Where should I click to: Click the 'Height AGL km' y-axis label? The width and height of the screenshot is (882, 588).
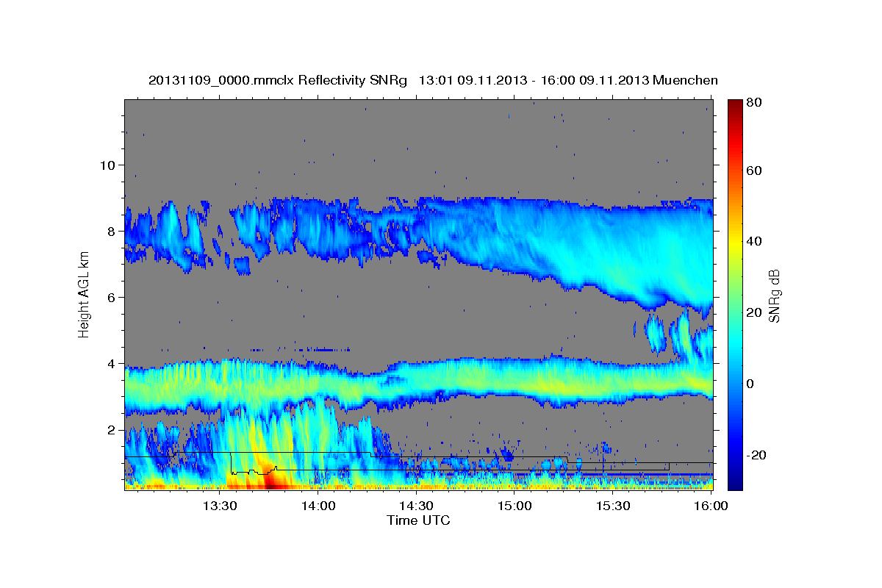click(84, 295)
